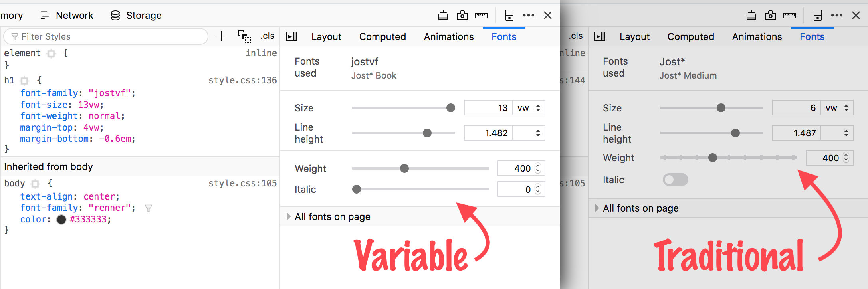Image resolution: width=868 pixels, height=289 pixels.
Task: Open line height unit dropdown in left panel
Action: coord(529,133)
